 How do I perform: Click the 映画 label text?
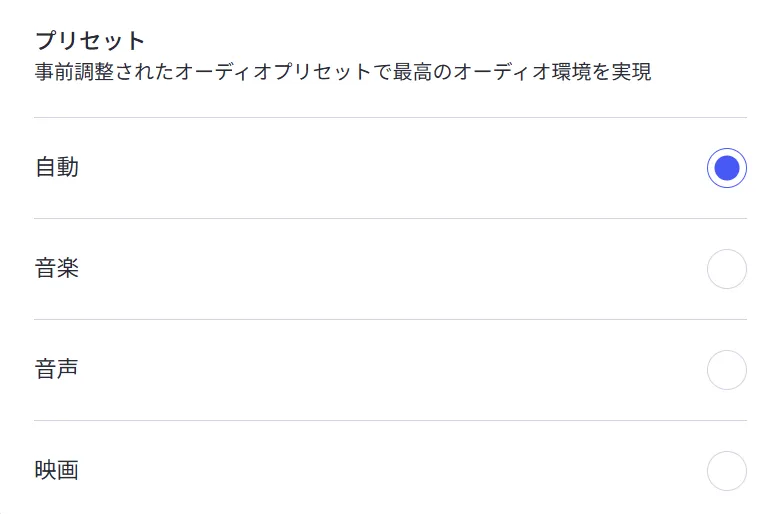(x=57, y=471)
